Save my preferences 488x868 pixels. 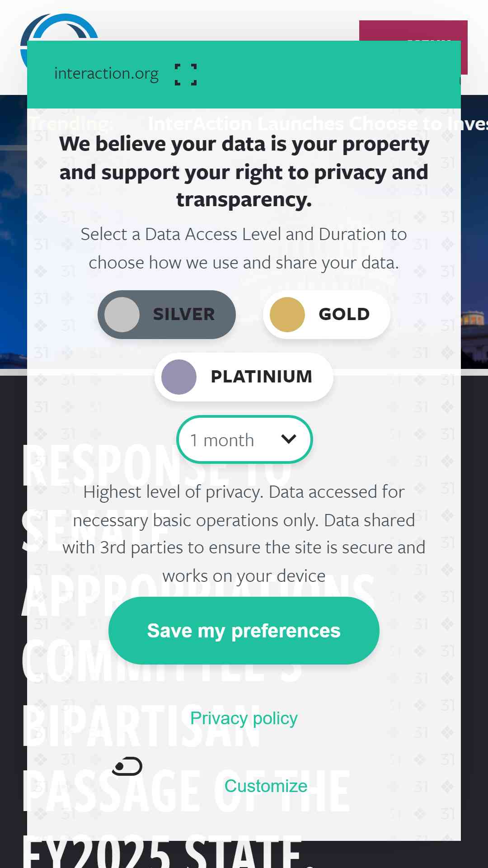244,631
